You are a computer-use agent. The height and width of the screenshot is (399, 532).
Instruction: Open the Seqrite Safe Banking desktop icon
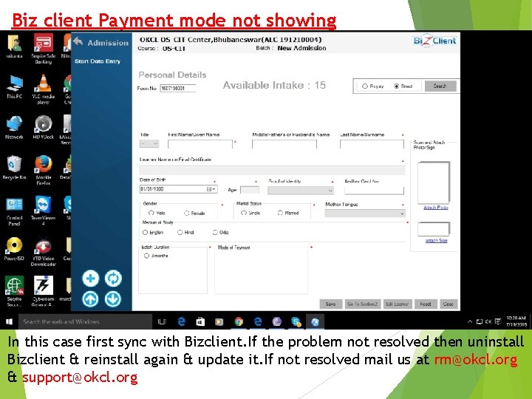click(44, 49)
